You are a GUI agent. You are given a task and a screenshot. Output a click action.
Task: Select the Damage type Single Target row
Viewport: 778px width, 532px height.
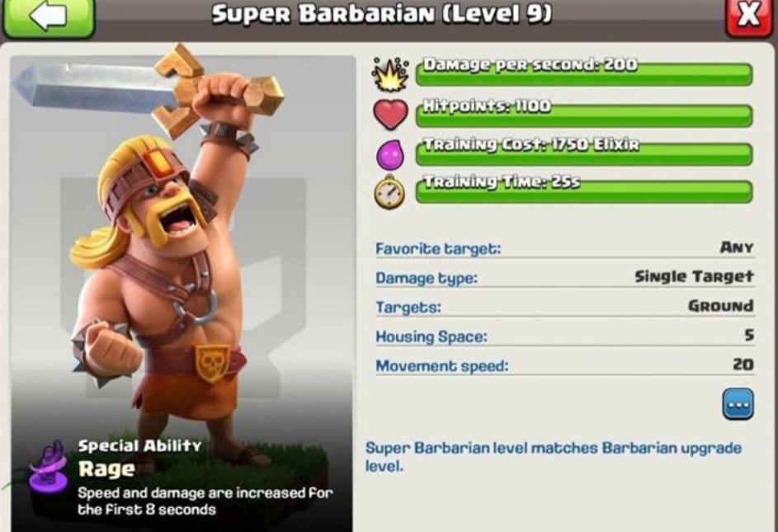[564, 277]
